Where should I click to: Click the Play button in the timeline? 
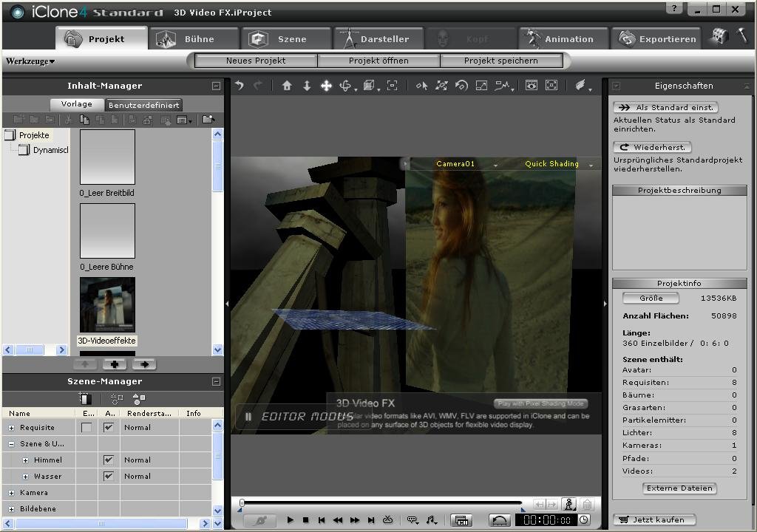tap(290, 520)
